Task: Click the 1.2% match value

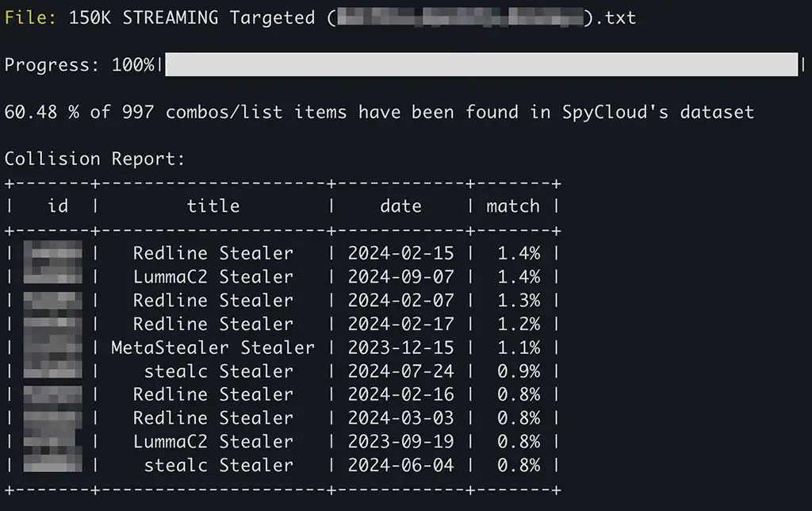Action: (519, 324)
